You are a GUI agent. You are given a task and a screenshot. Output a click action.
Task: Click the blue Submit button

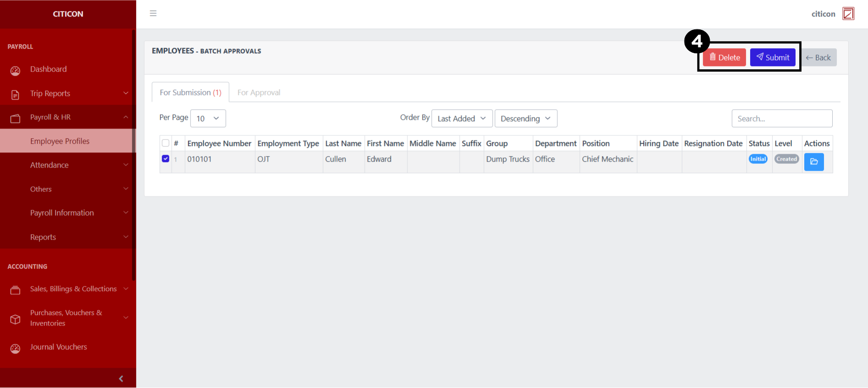(773, 57)
